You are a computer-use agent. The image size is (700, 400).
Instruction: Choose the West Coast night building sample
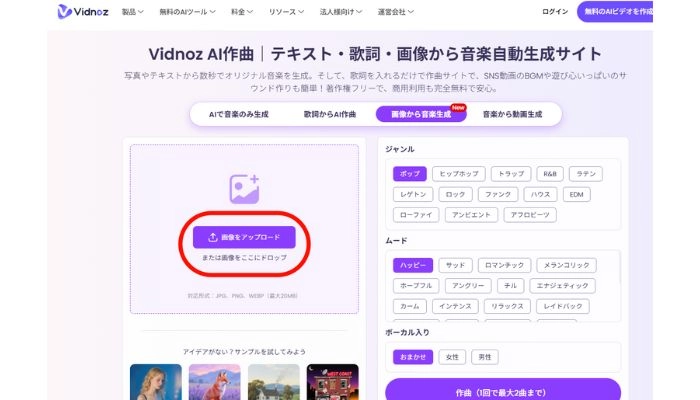click(333, 382)
